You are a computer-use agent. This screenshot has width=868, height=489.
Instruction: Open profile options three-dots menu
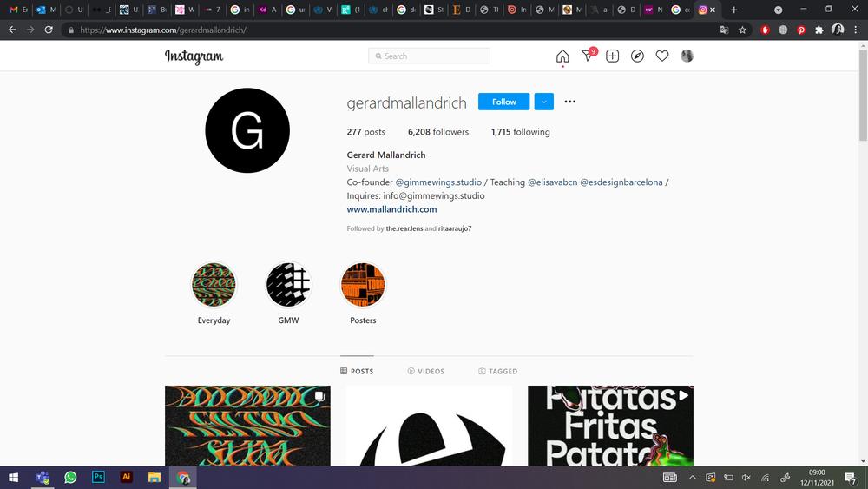point(569,102)
